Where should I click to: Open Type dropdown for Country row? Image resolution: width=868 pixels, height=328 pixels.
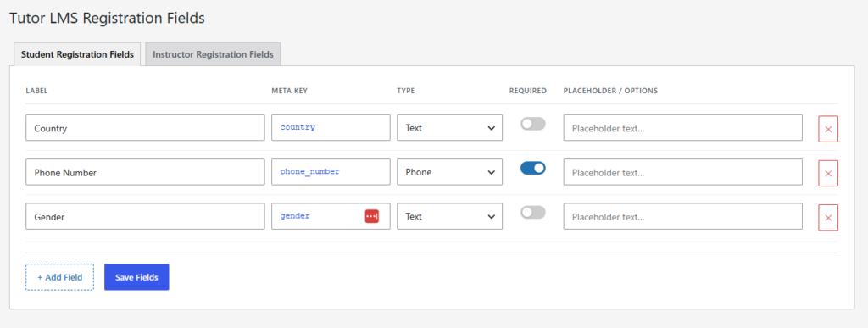point(449,128)
